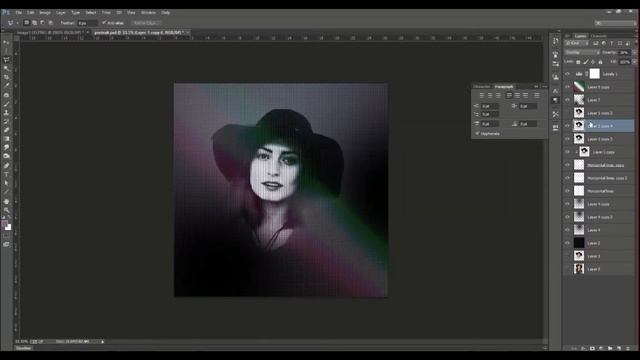Select the Layer 4 copy 2 layer
The image size is (640, 360).
600,217
